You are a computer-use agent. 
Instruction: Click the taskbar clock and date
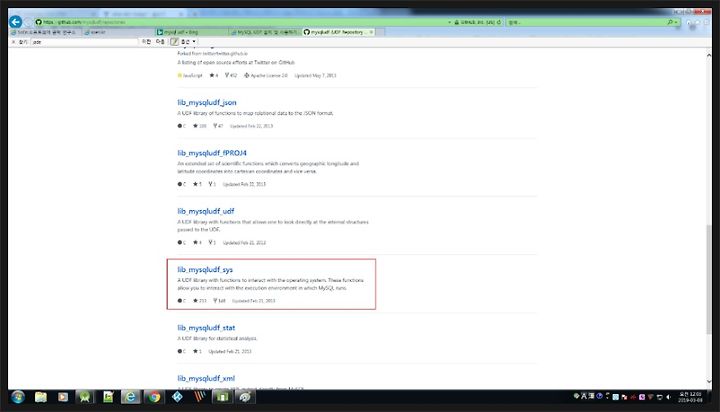click(x=690, y=397)
